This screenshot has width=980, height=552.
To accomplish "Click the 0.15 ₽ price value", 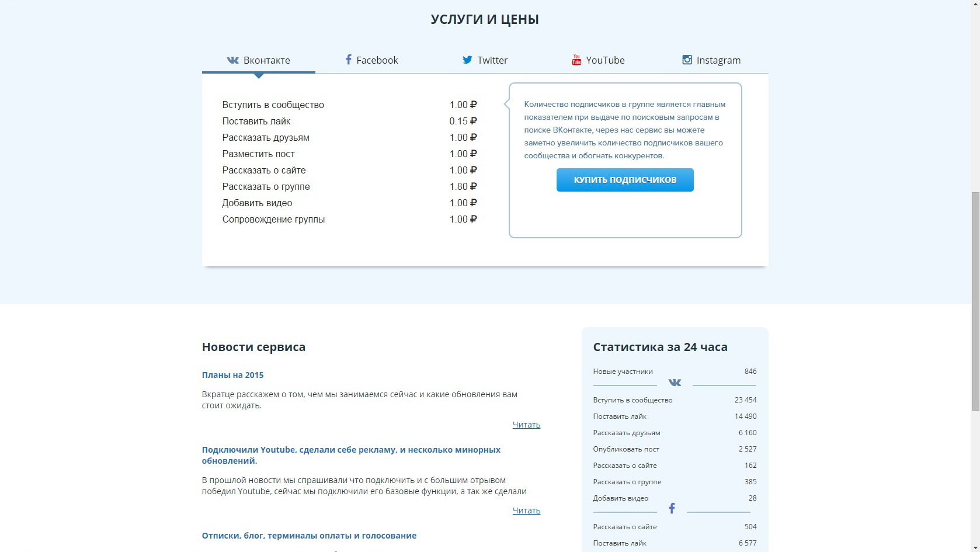I will click(x=463, y=121).
